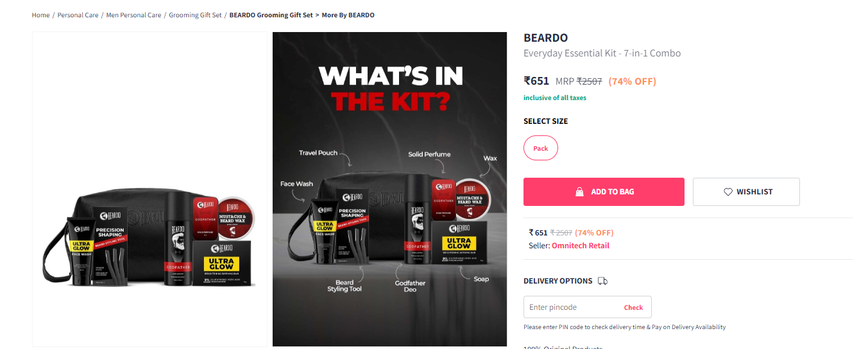This screenshot has width=868, height=349.
Task: Open the What's in the Kit image
Action: click(x=390, y=189)
